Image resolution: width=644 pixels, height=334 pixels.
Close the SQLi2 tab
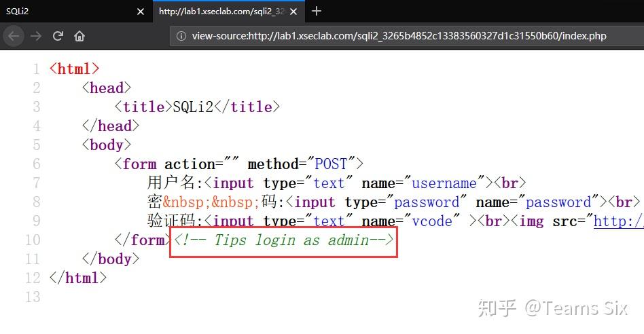coord(141,12)
